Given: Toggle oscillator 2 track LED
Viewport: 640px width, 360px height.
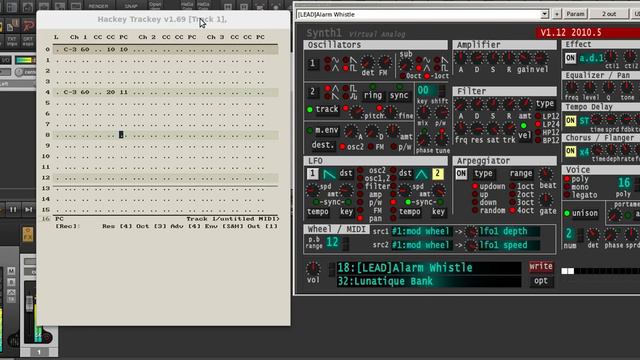Looking at the screenshot, I should point(310,109).
